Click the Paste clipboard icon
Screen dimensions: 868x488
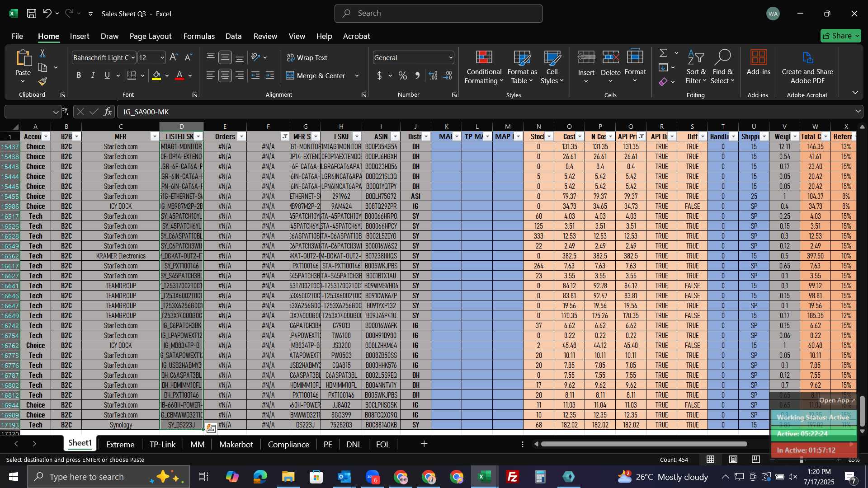pos(23,58)
